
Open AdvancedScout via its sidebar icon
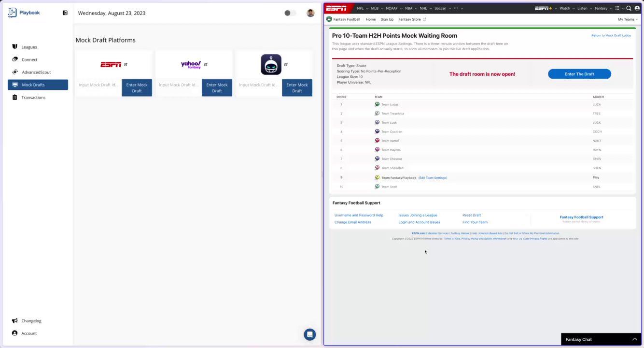tap(15, 72)
